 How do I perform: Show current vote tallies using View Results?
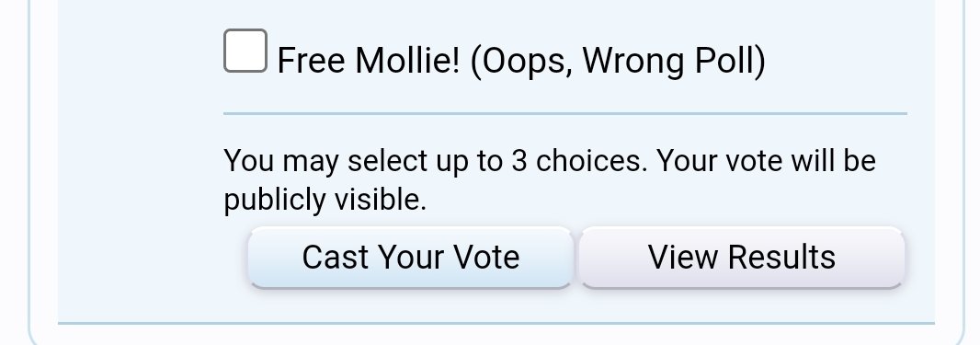pyautogui.click(x=742, y=258)
